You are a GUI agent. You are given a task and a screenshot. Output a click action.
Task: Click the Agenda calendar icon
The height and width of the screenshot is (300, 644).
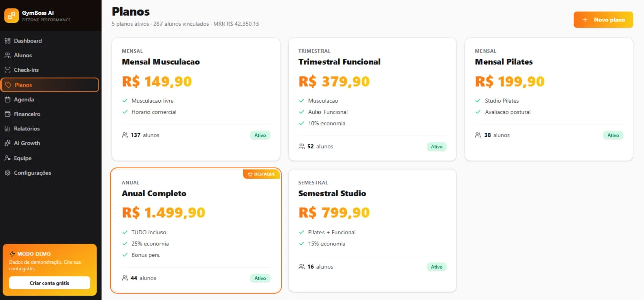7,99
